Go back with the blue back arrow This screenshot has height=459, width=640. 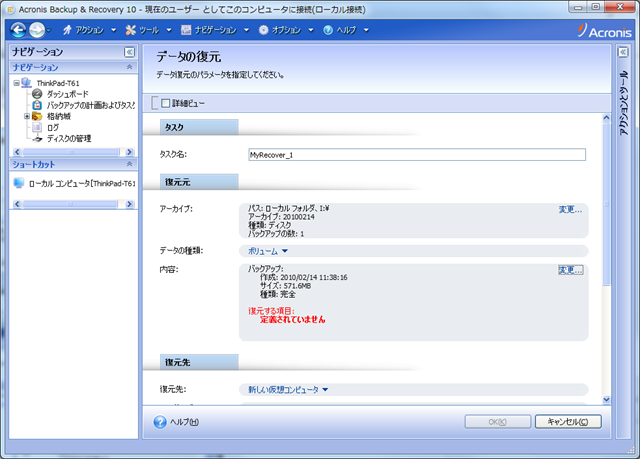click(x=18, y=30)
